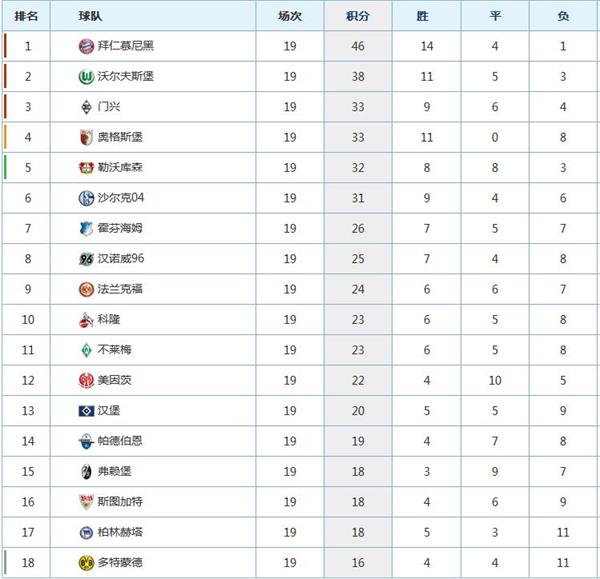Open the 霍芬海姆 team name link
Viewport: 600px width, 579px height.
click(120, 228)
